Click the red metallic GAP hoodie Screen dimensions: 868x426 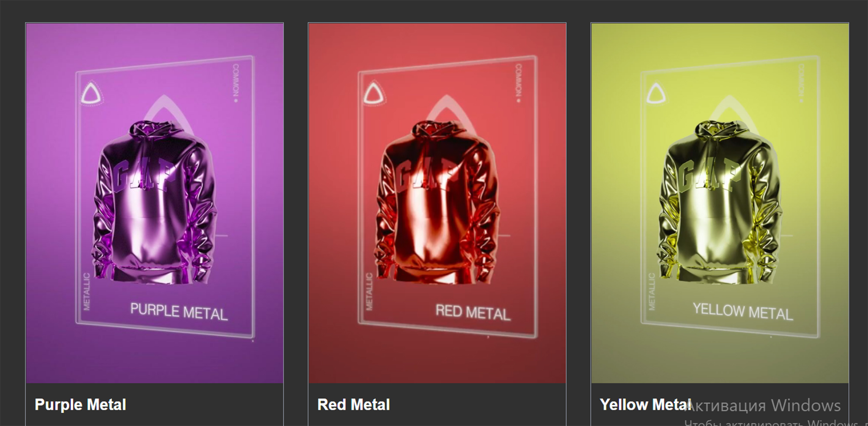point(437,203)
